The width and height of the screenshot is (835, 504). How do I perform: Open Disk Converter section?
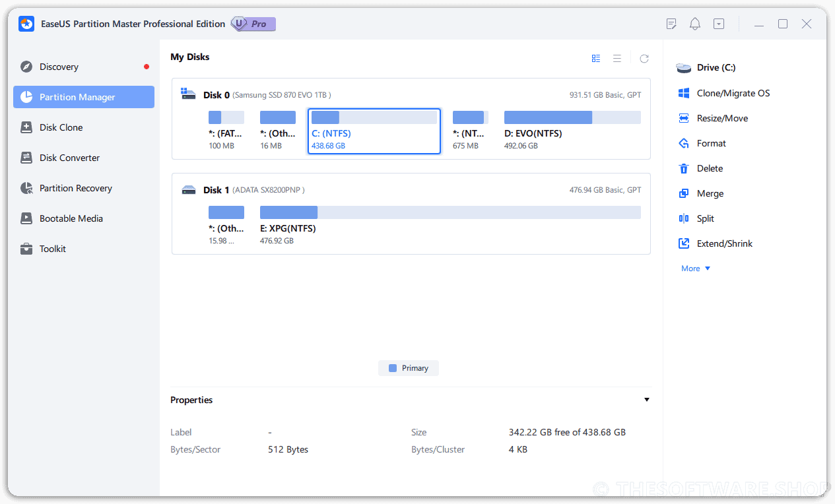pyautogui.click(x=84, y=158)
